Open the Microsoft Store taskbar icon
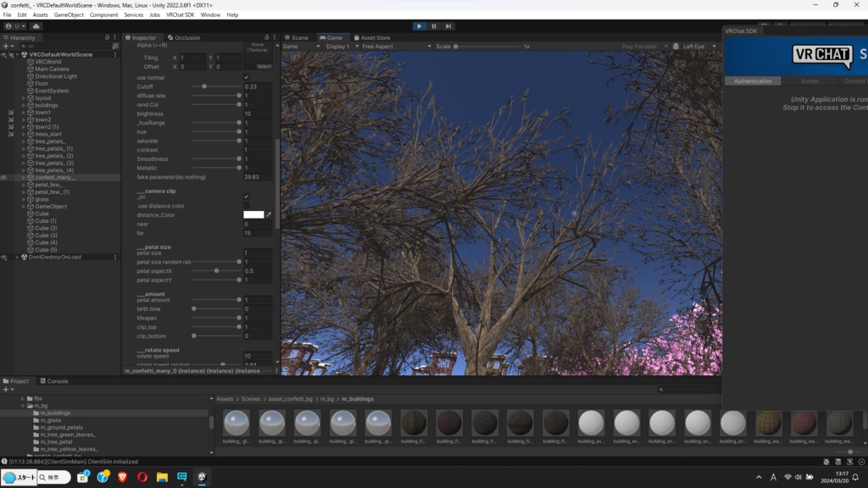The width and height of the screenshot is (868, 488). (x=82, y=477)
